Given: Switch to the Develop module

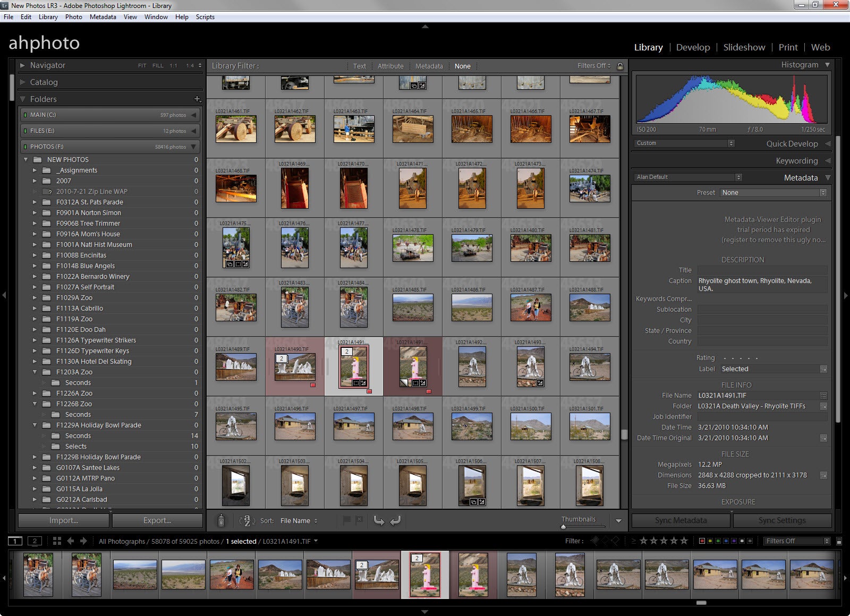Looking at the screenshot, I should coord(693,47).
